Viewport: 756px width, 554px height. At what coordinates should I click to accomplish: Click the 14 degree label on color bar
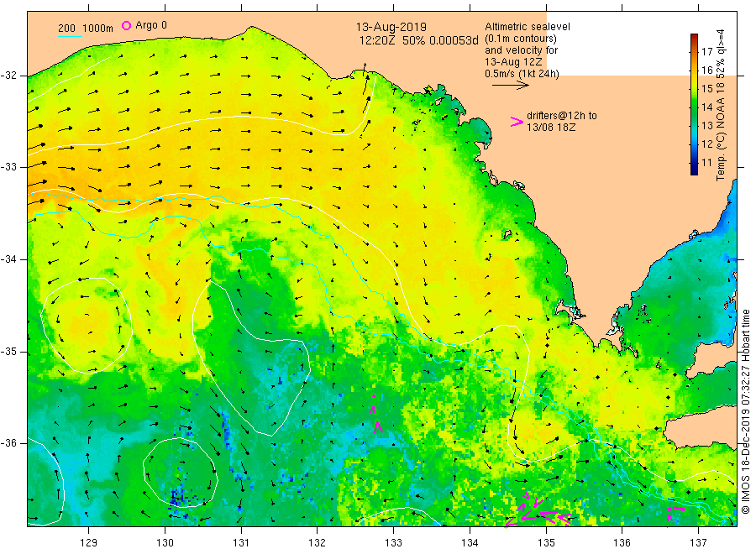706,107
